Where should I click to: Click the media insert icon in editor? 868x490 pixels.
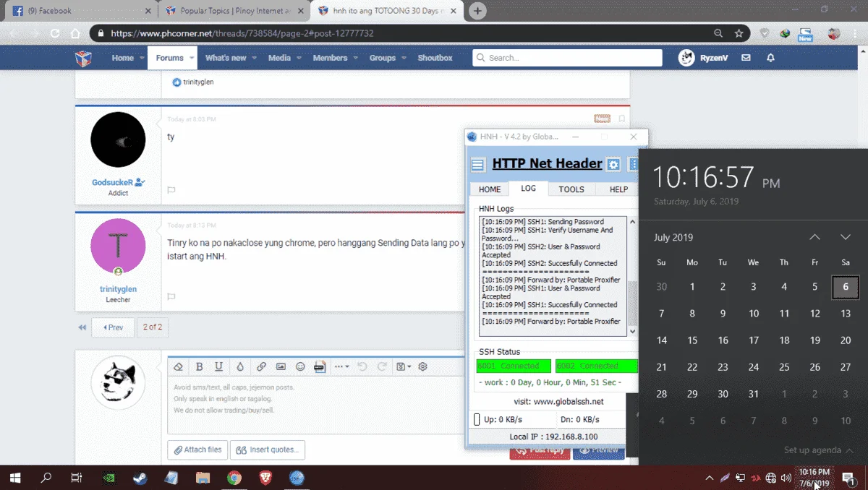click(320, 366)
